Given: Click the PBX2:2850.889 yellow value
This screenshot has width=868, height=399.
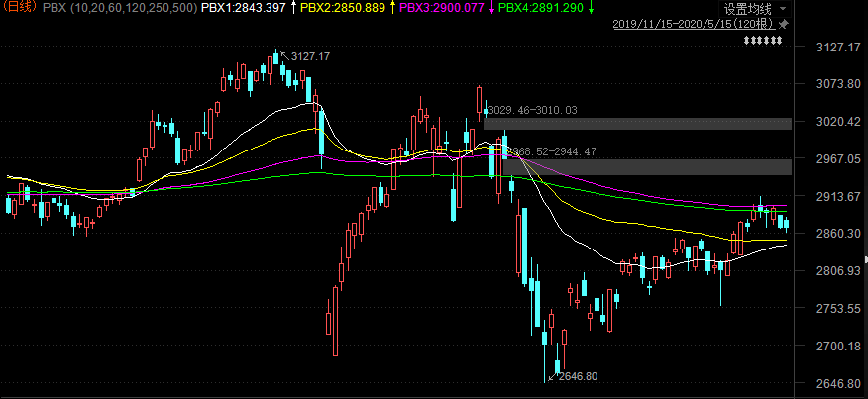Looking at the screenshot, I should click(343, 8).
